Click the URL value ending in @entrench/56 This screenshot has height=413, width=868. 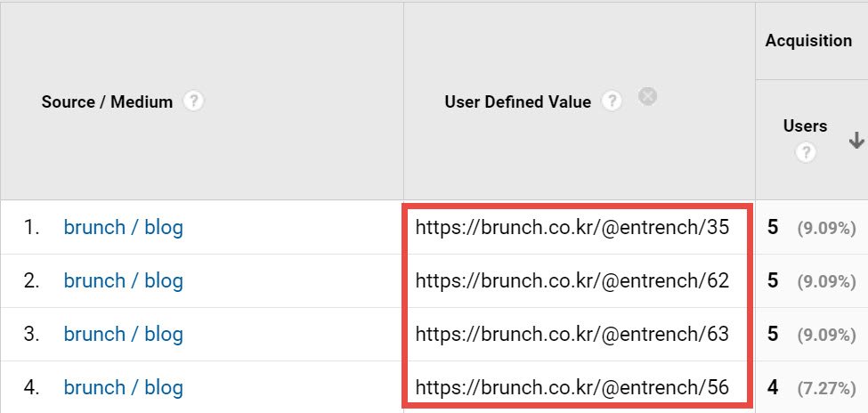coord(572,388)
